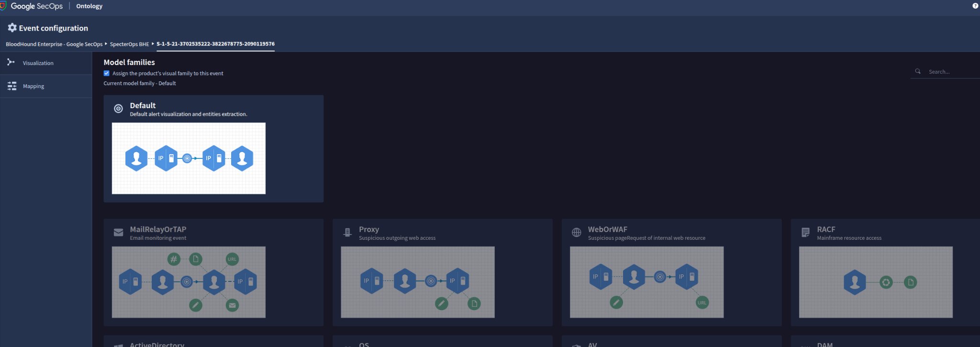Click the Default family target icon
Image resolution: width=980 pixels, height=347 pixels.
[x=119, y=109]
